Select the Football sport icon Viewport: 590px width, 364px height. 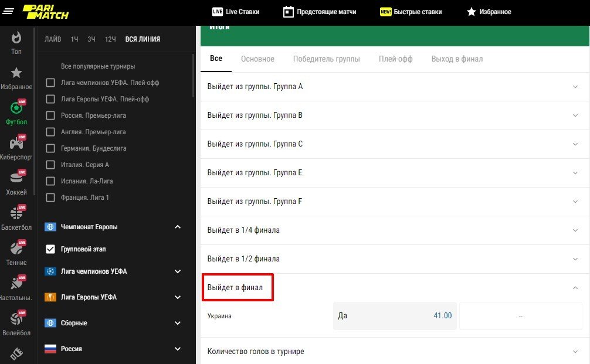click(x=16, y=110)
